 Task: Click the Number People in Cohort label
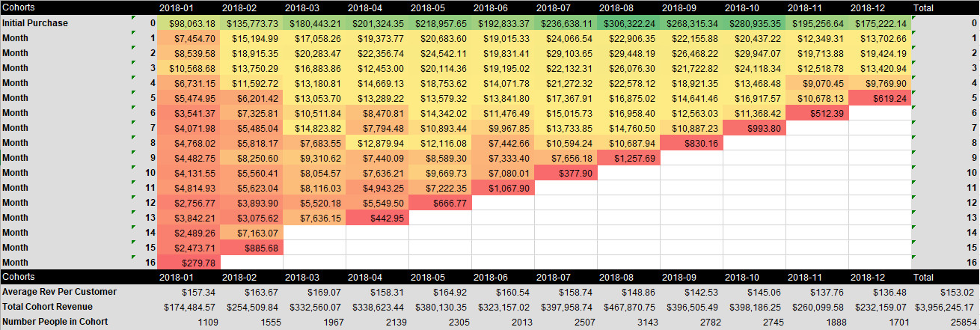pyautogui.click(x=55, y=322)
